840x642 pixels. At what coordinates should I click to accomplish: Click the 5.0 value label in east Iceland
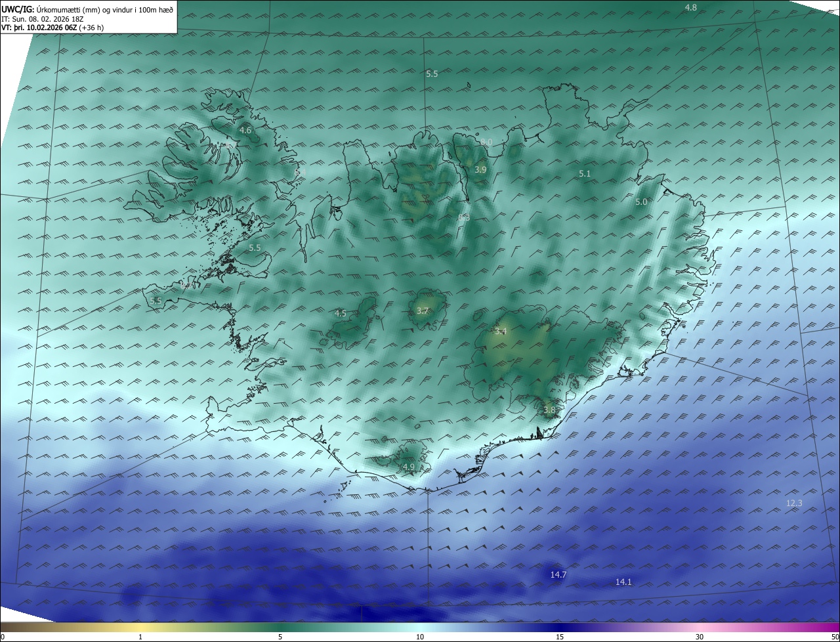click(641, 202)
